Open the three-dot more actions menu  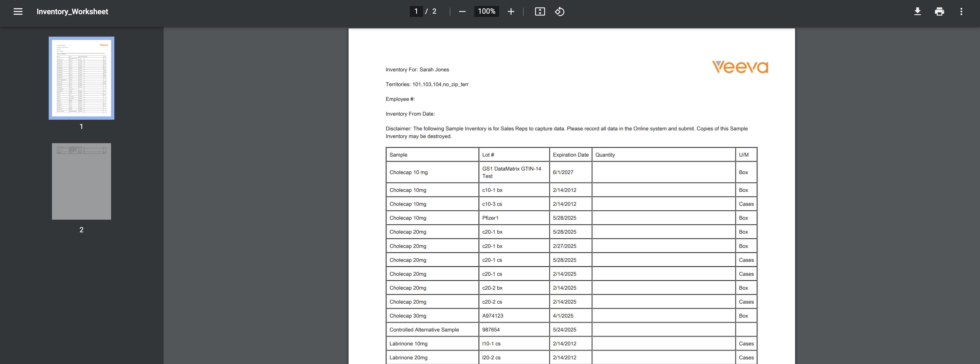pyautogui.click(x=961, y=11)
